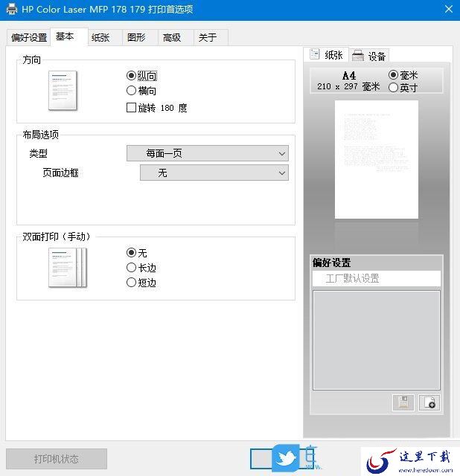Image resolution: width=460 pixels, height=476 pixels.
Task: Click the A4 paper preview thumbnail
Action: [377, 160]
